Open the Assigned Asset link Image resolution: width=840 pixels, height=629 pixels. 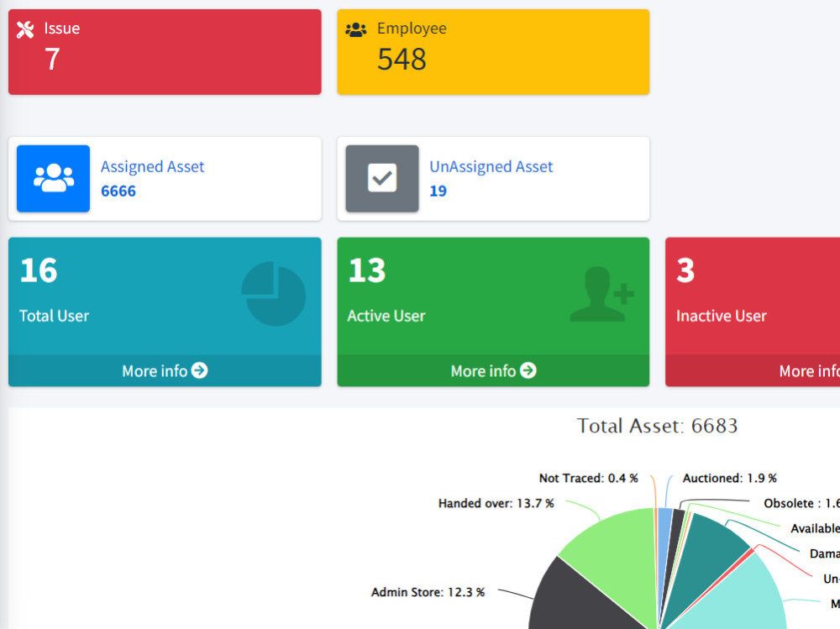click(153, 166)
